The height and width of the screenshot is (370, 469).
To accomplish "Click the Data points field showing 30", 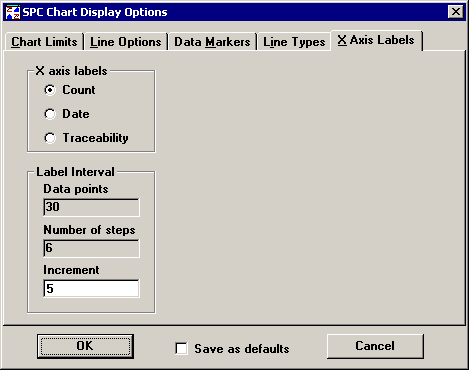I will [91, 207].
